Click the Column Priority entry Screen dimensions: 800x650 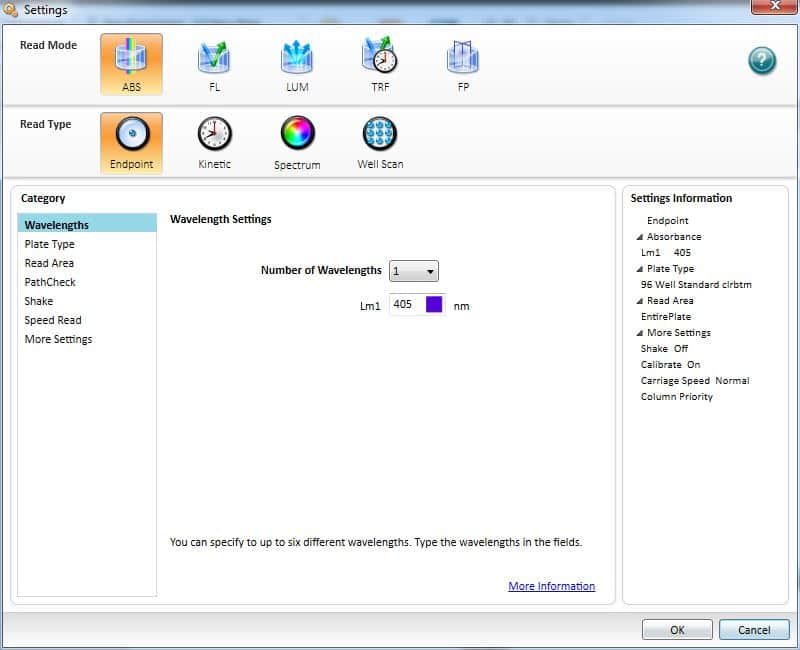tap(677, 396)
